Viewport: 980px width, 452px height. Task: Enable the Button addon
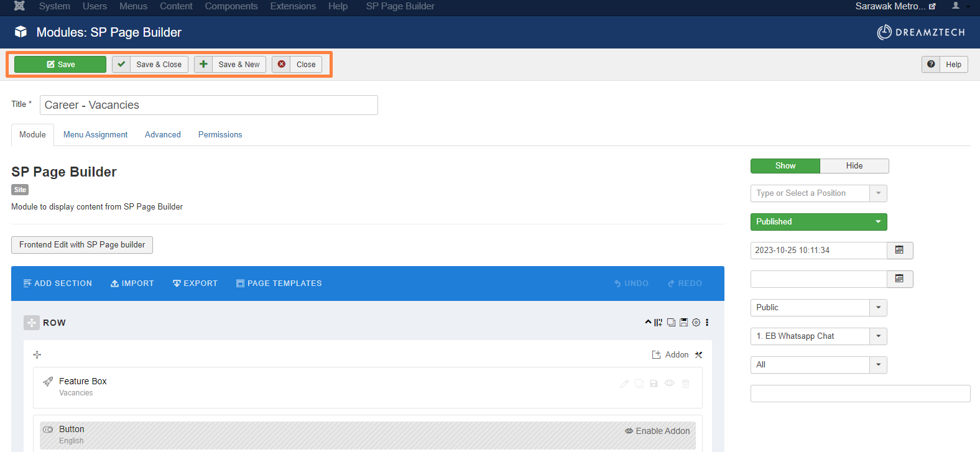[657, 431]
